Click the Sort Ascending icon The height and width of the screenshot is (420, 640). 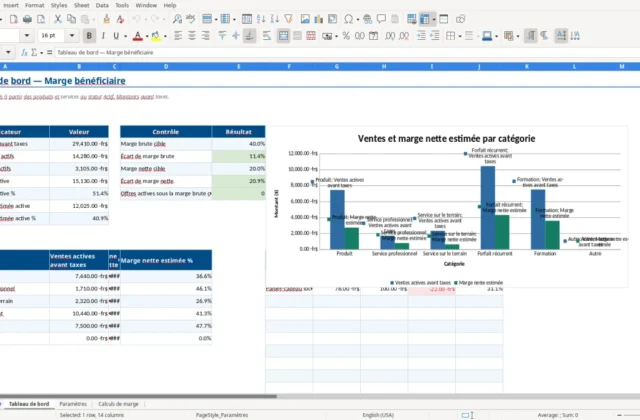pos(261,19)
